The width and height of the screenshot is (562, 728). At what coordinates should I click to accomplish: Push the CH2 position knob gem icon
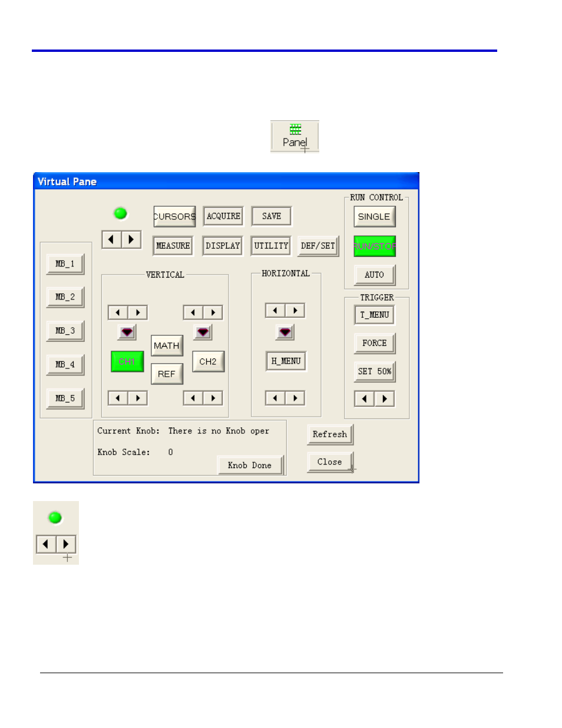[x=203, y=332]
